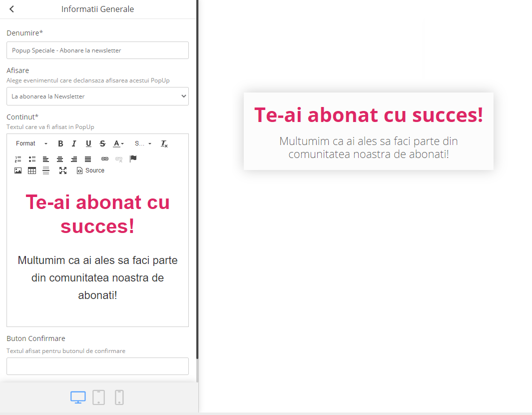Viewport: 532px width, 415px height.
Task: Insert a hyperlink with Link icon
Action: coord(105,159)
